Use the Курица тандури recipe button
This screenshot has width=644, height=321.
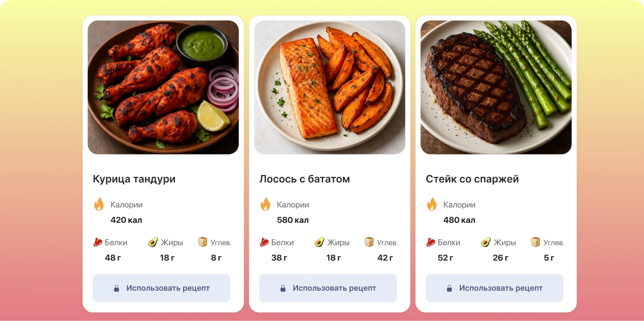(x=161, y=288)
